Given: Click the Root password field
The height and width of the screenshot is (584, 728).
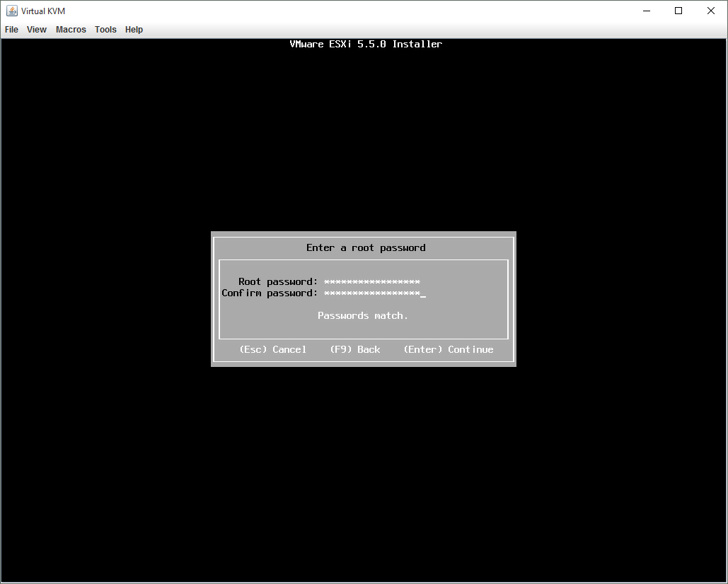Looking at the screenshot, I should pyautogui.click(x=372, y=282).
